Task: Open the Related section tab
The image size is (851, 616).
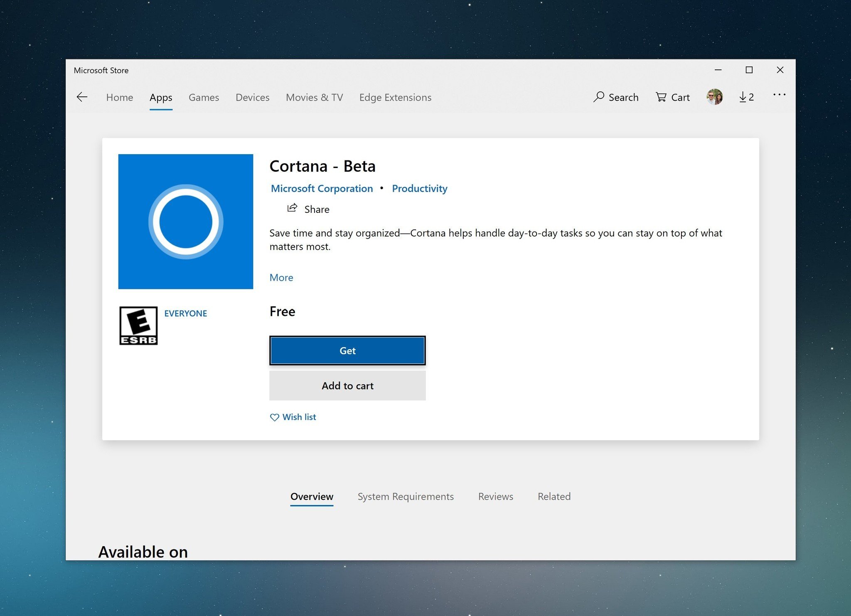Action: [554, 496]
